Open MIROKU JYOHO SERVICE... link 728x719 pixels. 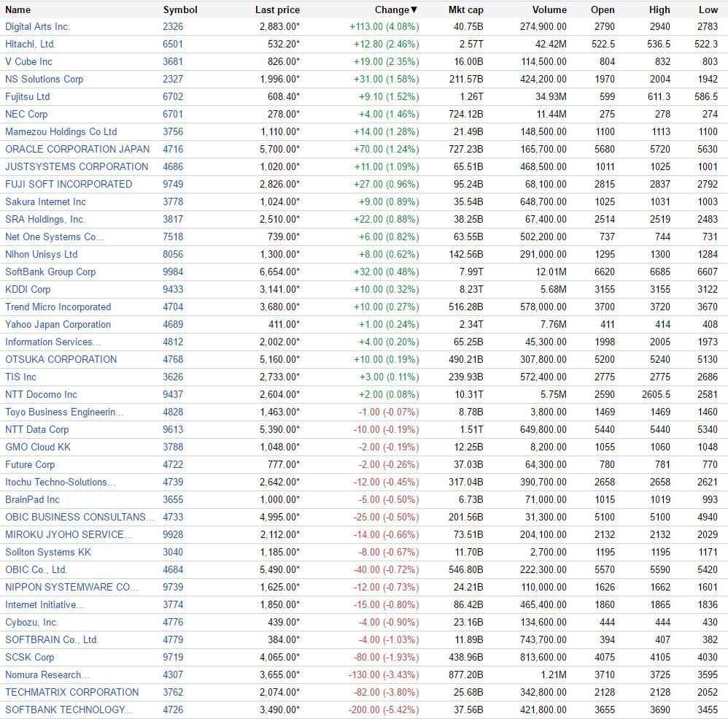point(69,534)
